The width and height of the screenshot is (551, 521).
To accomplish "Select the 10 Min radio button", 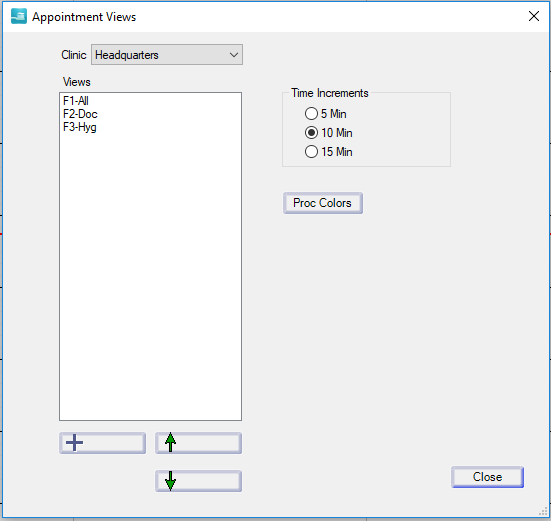I will coord(311,133).
